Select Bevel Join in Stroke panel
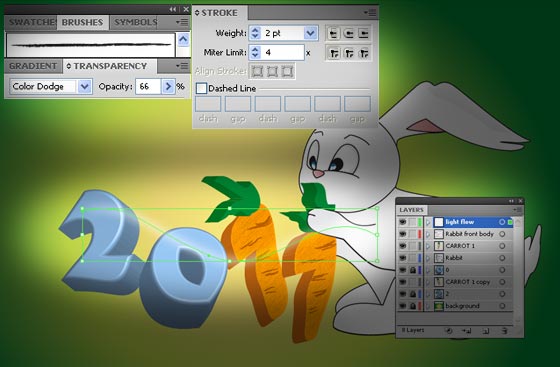The height and width of the screenshot is (367, 560). [x=364, y=53]
